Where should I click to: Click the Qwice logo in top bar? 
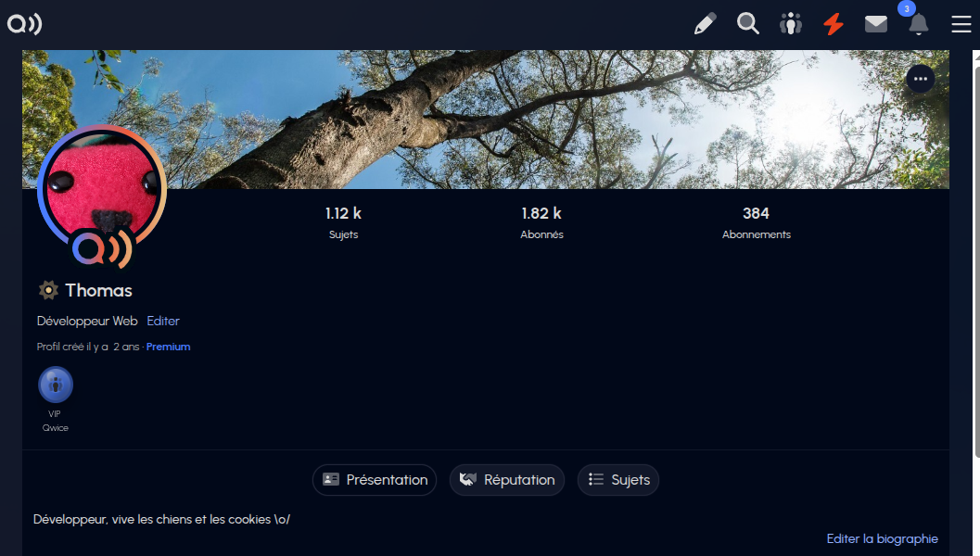[25, 24]
